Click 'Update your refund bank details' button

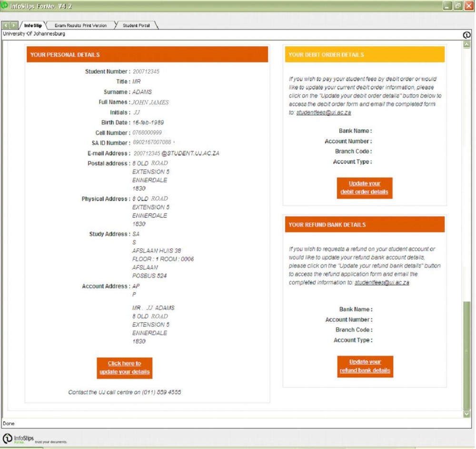pos(365,366)
